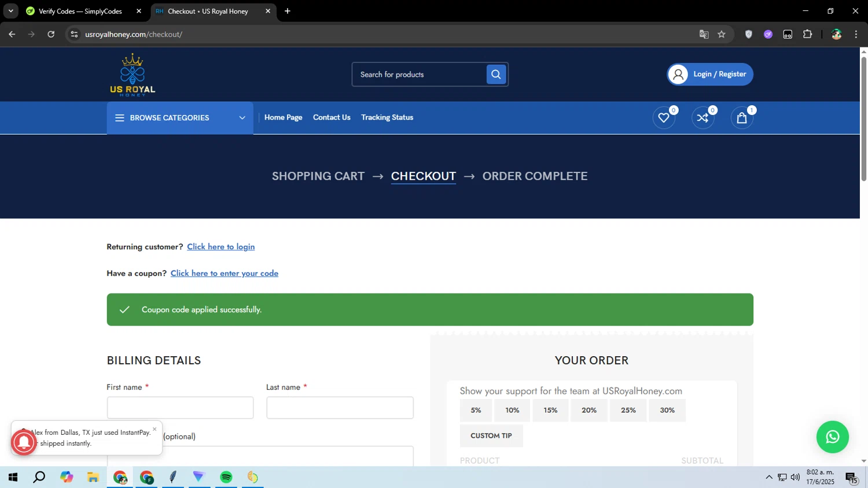Select the 30% tip option
The image size is (868, 488).
(667, 411)
